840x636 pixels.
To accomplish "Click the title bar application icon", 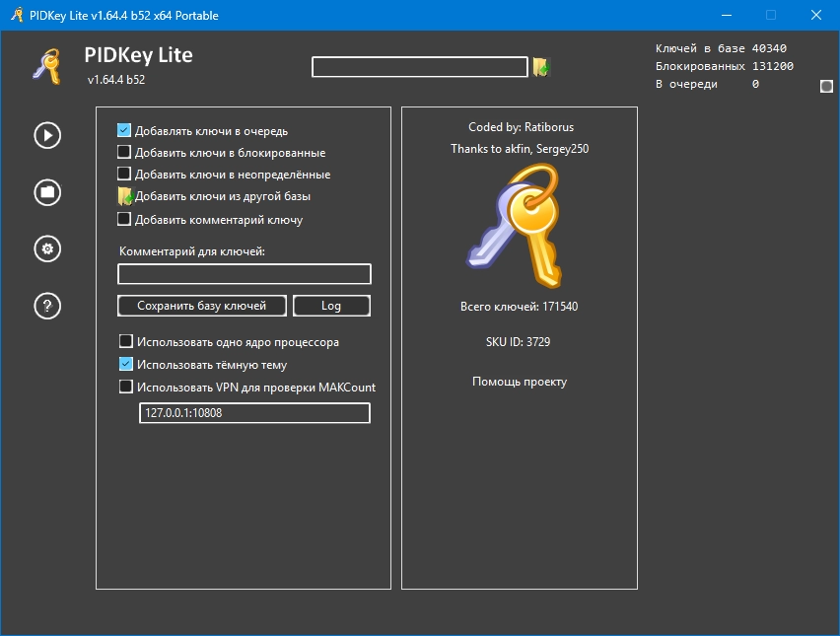I will pyautogui.click(x=17, y=15).
